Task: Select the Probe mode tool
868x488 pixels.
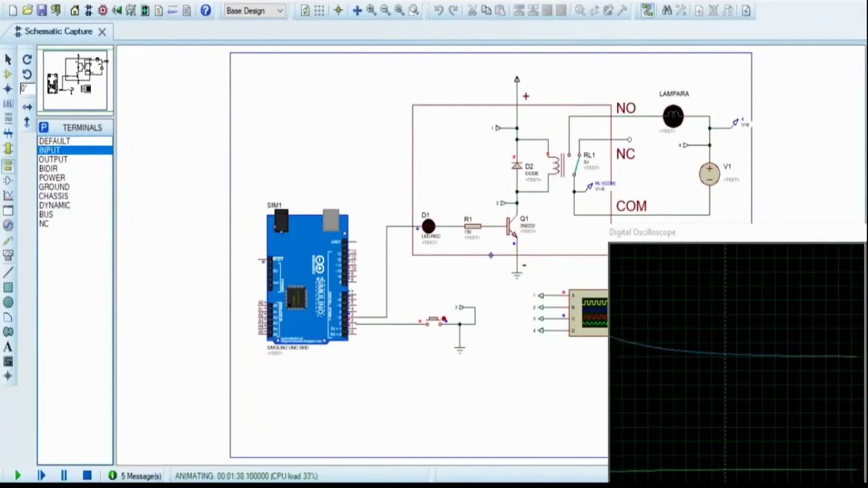Action: coord(8,241)
